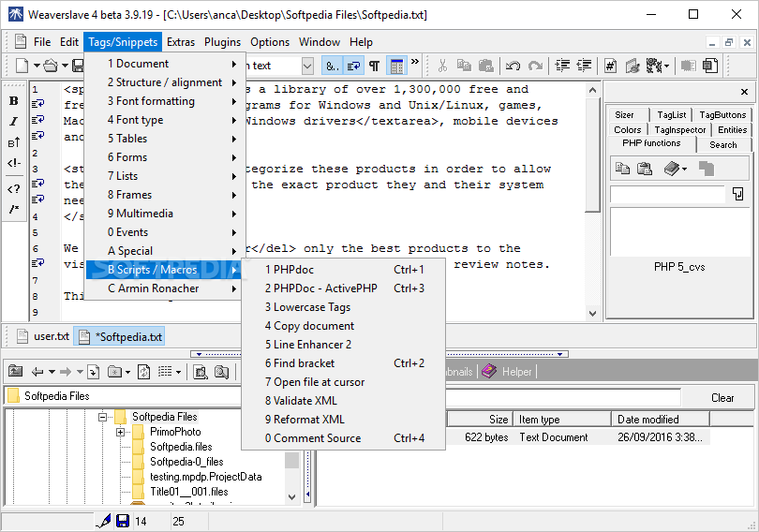This screenshot has height=532, width=759.
Task: Expand the PrimoPhoto folder node
Action: click(120, 432)
